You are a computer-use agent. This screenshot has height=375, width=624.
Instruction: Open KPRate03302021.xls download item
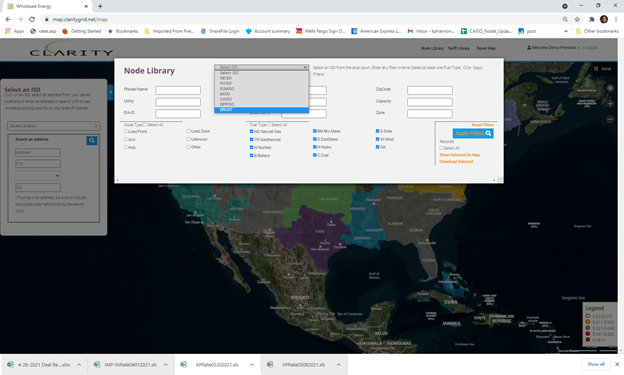click(217, 365)
